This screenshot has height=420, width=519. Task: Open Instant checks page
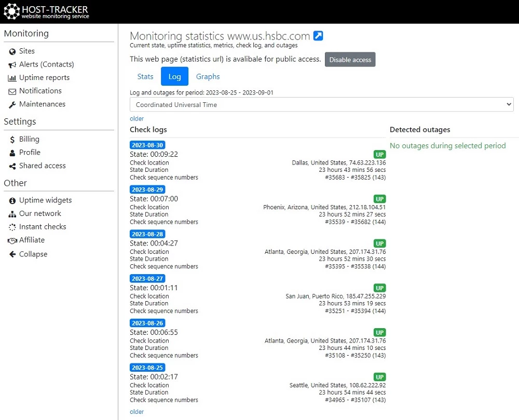[x=43, y=227]
